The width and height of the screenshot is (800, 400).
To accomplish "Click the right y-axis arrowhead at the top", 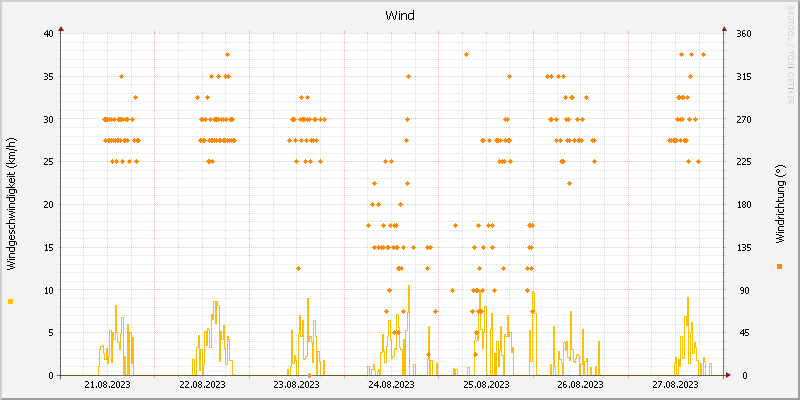I will click(723, 29).
